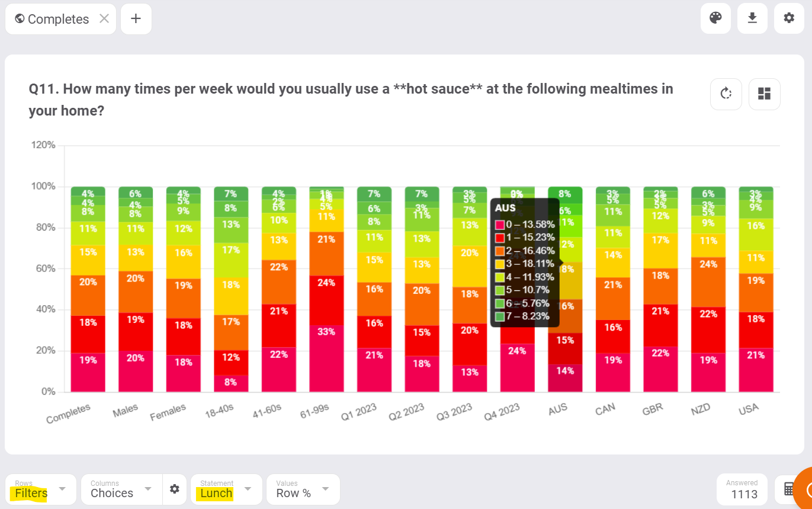Open the color palette theme icon
The image size is (812, 509).
[715, 18]
